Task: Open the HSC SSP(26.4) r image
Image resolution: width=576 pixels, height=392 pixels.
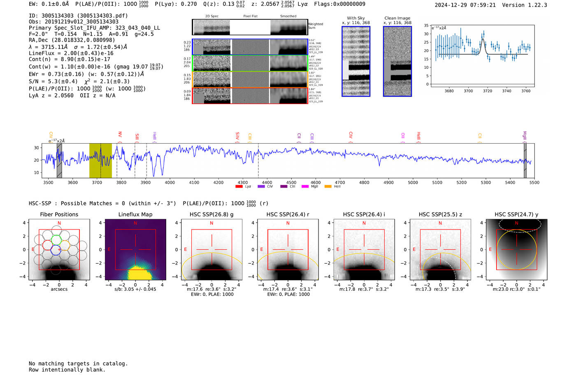Action: coord(288,249)
